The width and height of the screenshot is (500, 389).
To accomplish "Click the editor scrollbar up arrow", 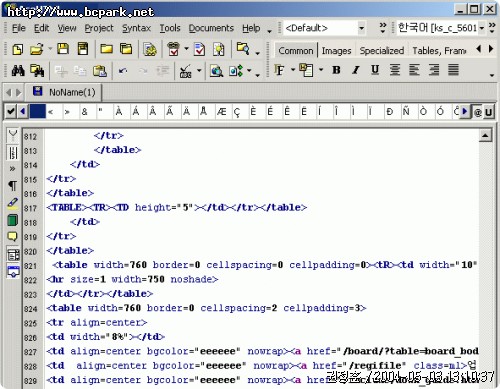I will coord(485,135).
